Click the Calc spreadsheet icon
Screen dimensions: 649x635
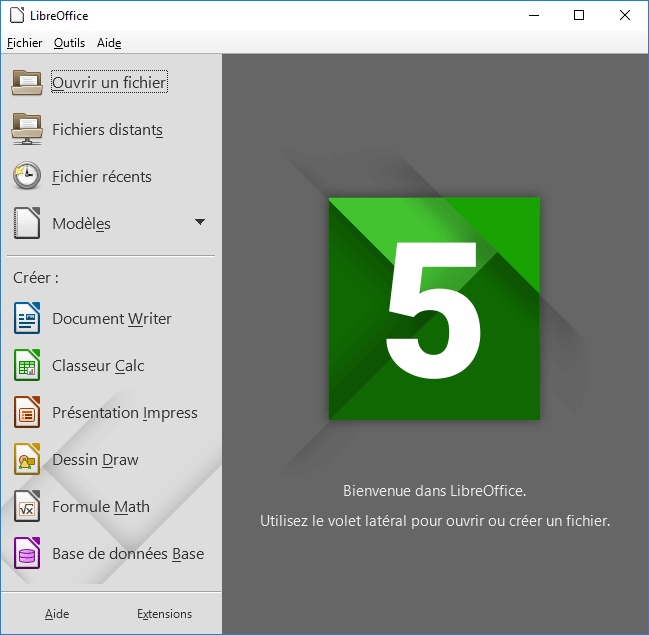pos(27,365)
